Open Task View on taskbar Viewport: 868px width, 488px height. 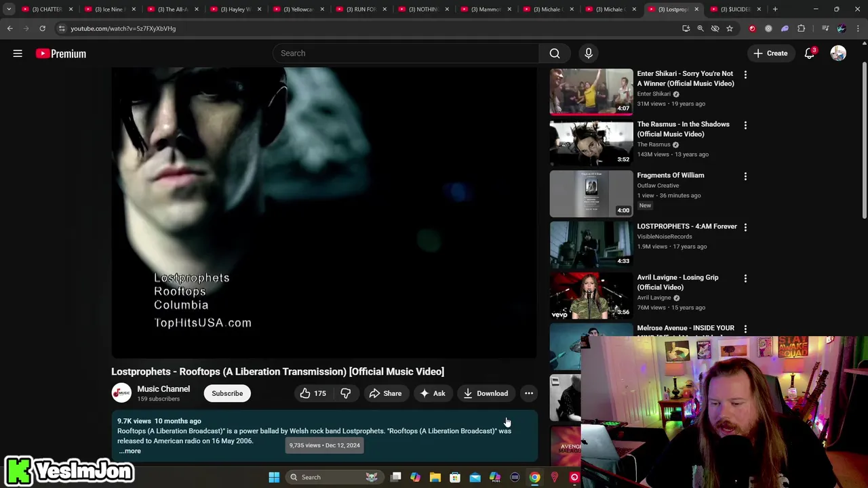396,477
